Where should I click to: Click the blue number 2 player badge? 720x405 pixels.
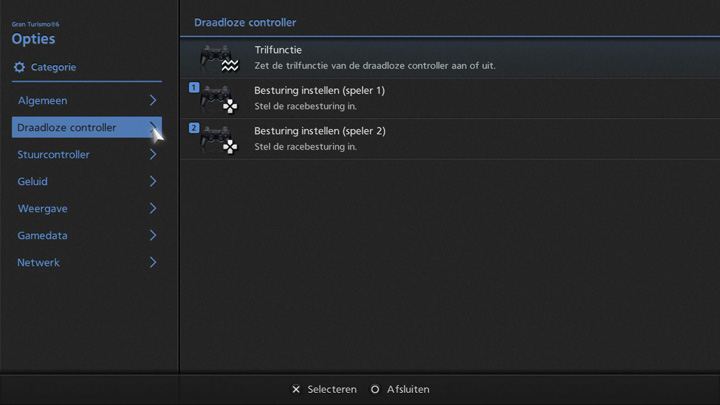point(194,128)
